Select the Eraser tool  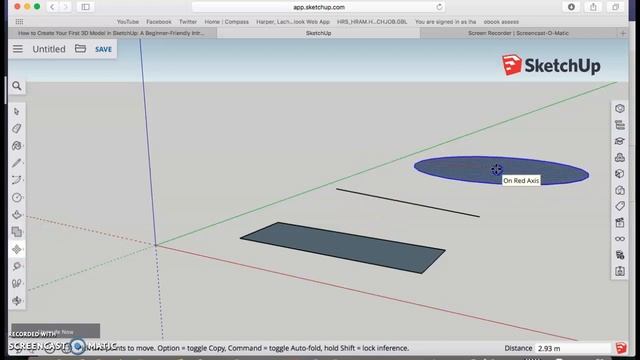tap(17, 129)
